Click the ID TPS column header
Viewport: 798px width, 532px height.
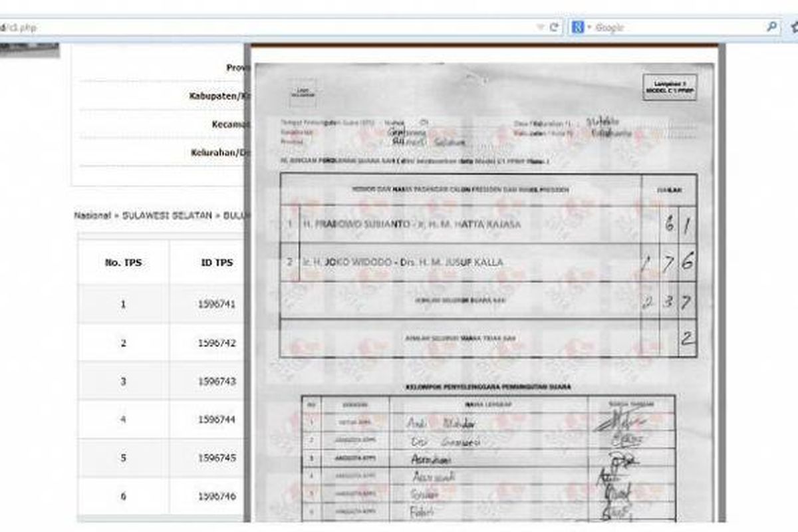point(217,263)
